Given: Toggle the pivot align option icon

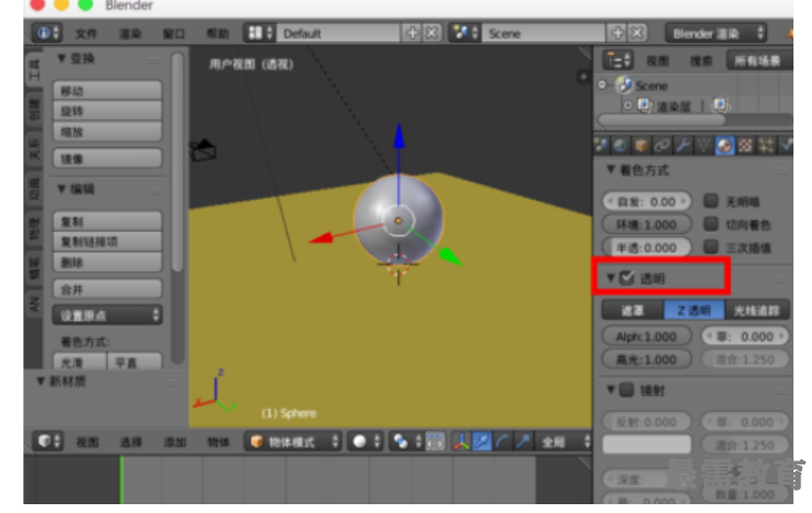Looking at the screenshot, I should pyautogui.click(x=435, y=442).
